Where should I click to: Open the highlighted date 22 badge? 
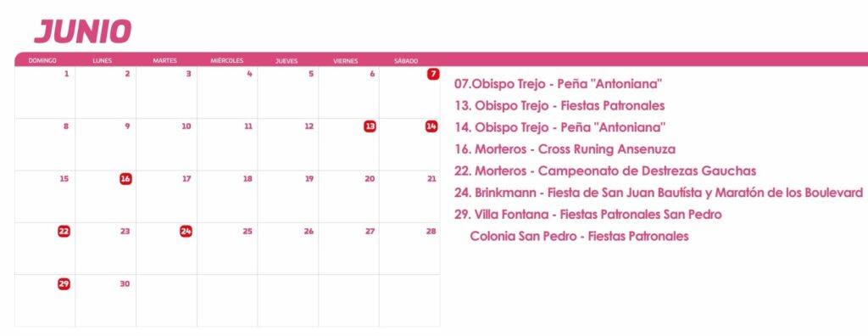click(64, 231)
